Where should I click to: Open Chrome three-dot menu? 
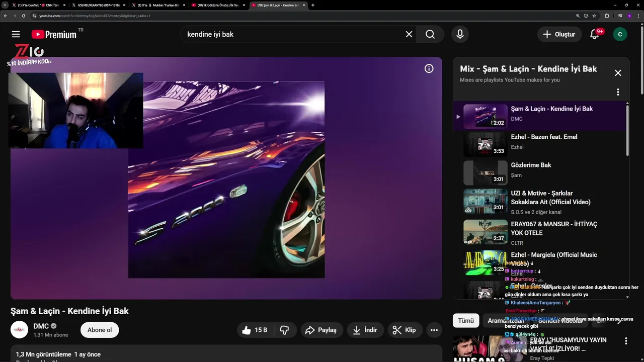click(x=638, y=16)
